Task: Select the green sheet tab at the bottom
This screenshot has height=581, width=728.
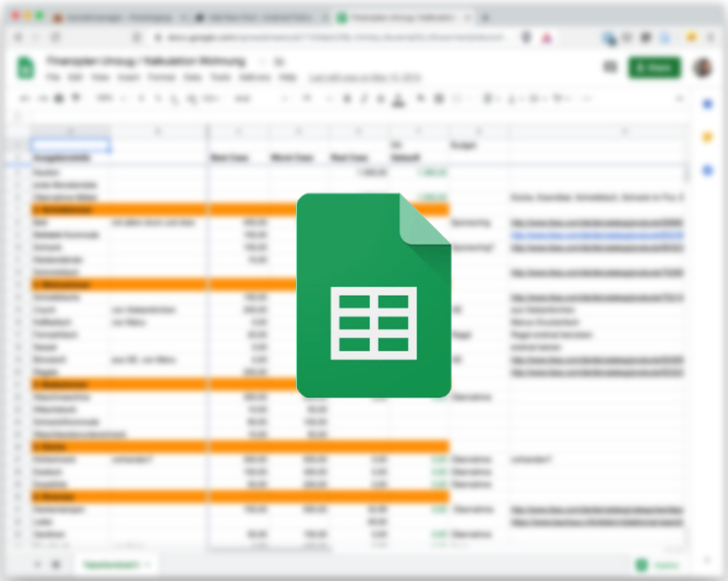Action: tap(116, 564)
